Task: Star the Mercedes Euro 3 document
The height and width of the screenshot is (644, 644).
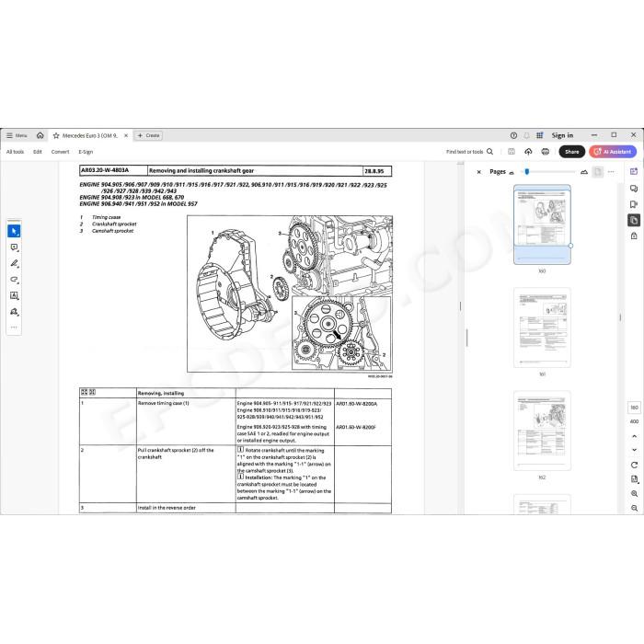Action: [x=56, y=135]
